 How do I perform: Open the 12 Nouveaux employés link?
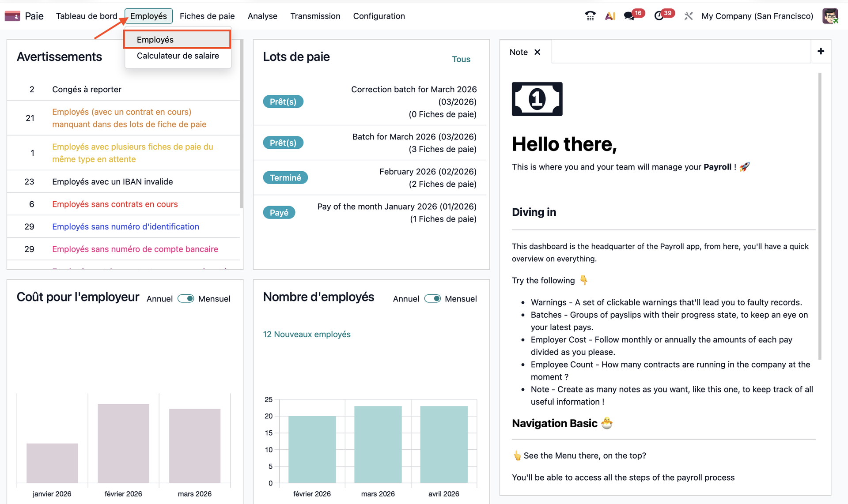pos(307,335)
